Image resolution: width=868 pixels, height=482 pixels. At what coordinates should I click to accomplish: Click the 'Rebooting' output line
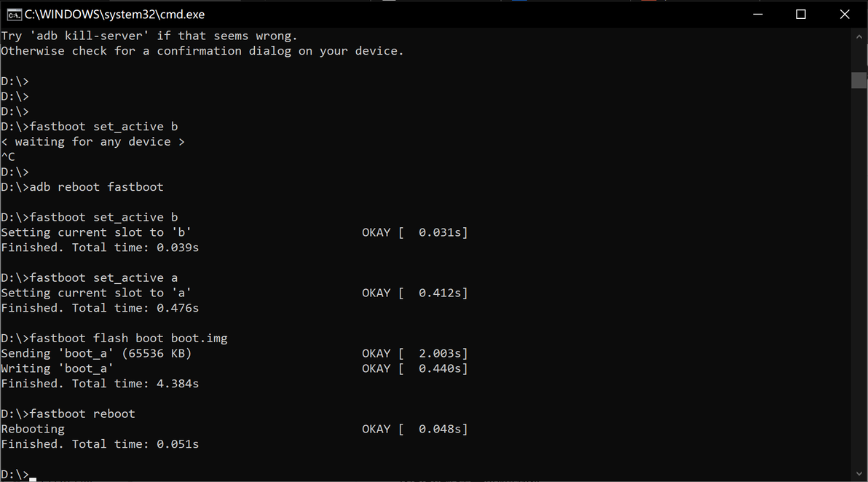click(33, 429)
